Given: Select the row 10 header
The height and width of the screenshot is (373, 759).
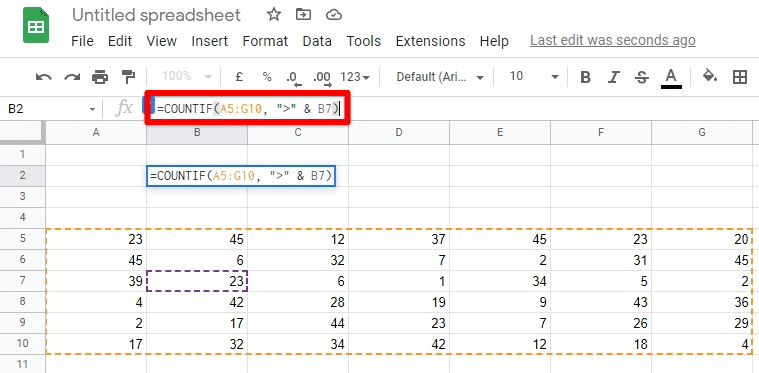Looking at the screenshot, I should click(23, 343).
